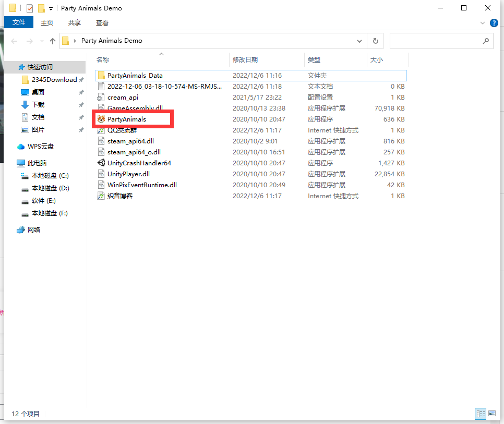Click the folder icon in the address bar
The width and height of the screenshot is (504, 424).
pos(65,40)
